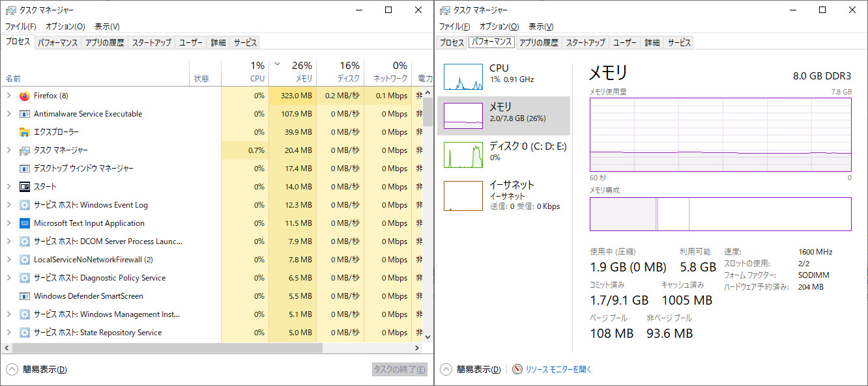This screenshot has width=868, height=386.
Task: Click the タスクの終了 button
Action: (x=399, y=369)
